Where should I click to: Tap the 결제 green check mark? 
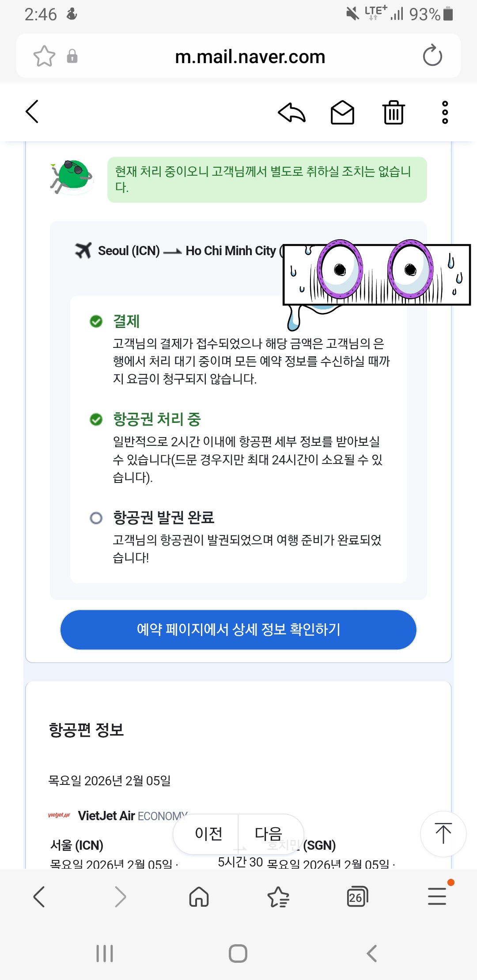pyautogui.click(x=96, y=321)
